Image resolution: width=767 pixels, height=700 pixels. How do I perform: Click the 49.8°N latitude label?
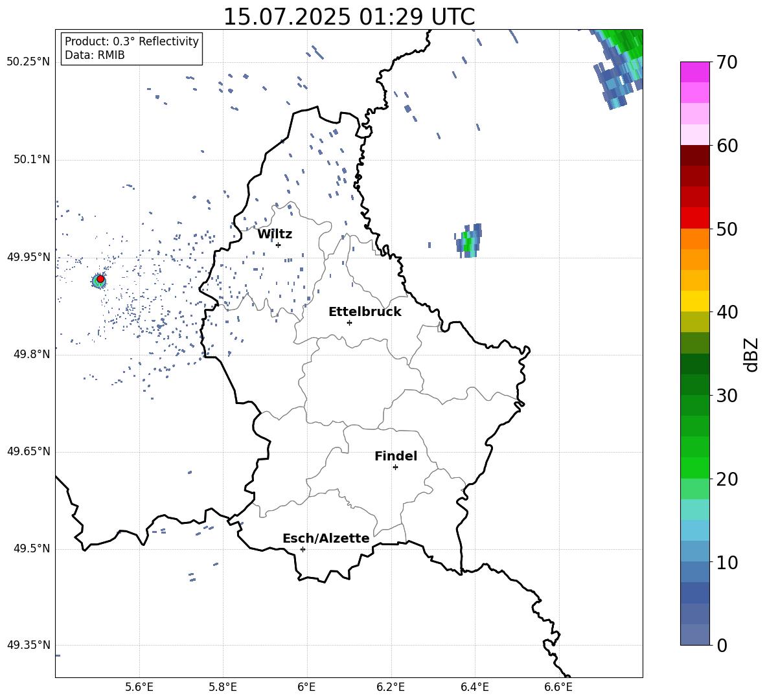(x=32, y=354)
